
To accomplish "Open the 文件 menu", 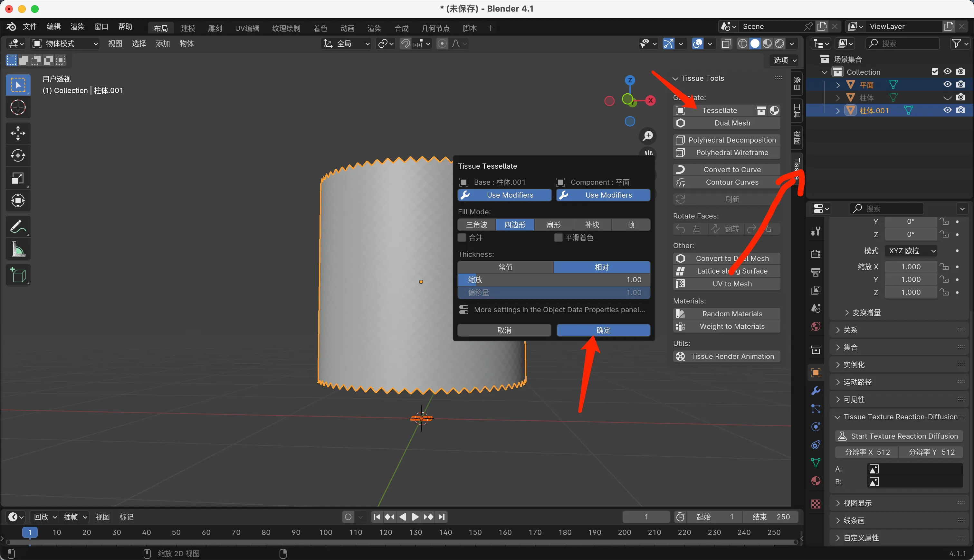I will [x=30, y=26].
